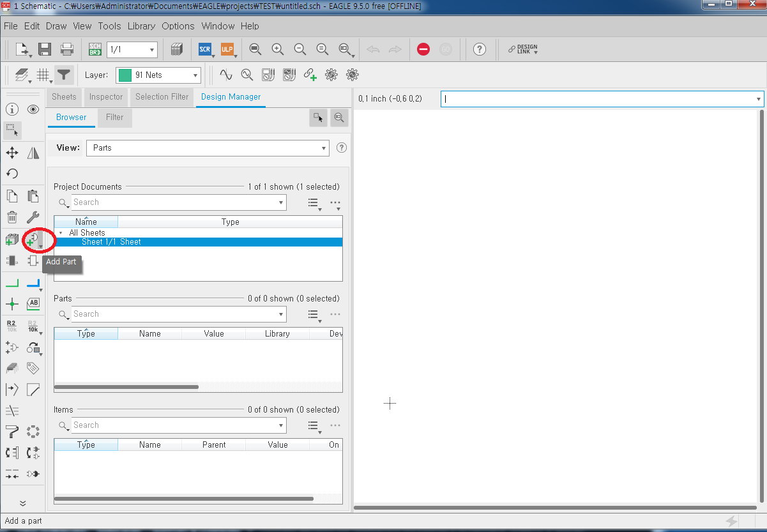Image resolution: width=767 pixels, height=532 pixels.
Task: Open the Options menu
Action: point(178,26)
